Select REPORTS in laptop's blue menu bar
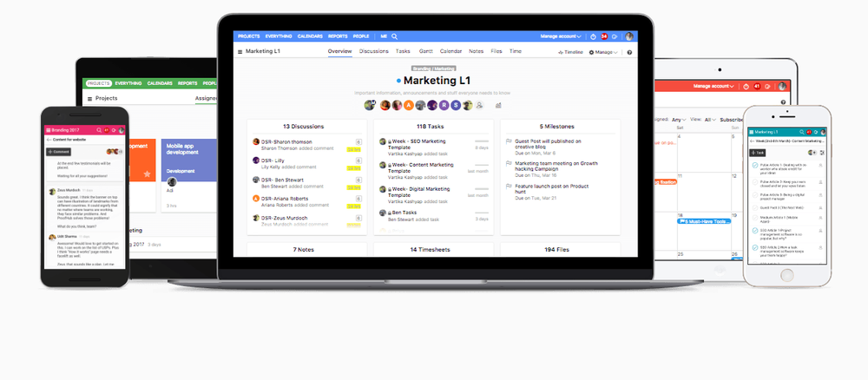868x380 pixels. click(x=338, y=36)
